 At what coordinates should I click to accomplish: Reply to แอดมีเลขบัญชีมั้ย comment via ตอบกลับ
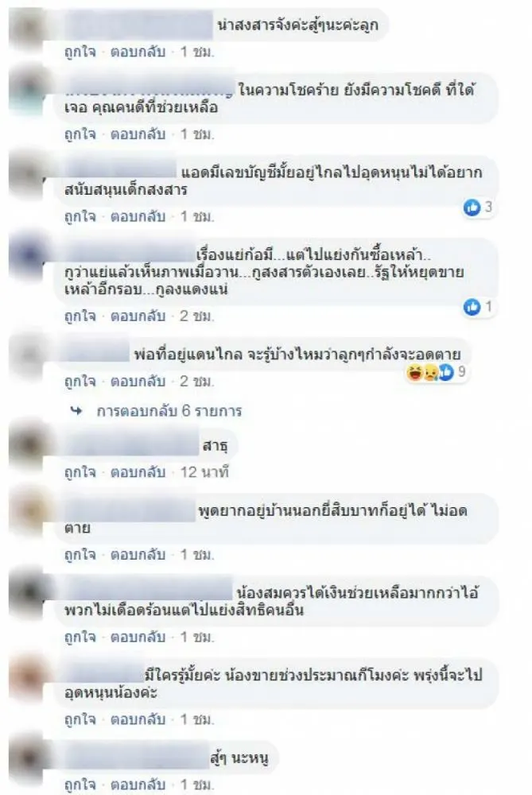pos(138,217)
